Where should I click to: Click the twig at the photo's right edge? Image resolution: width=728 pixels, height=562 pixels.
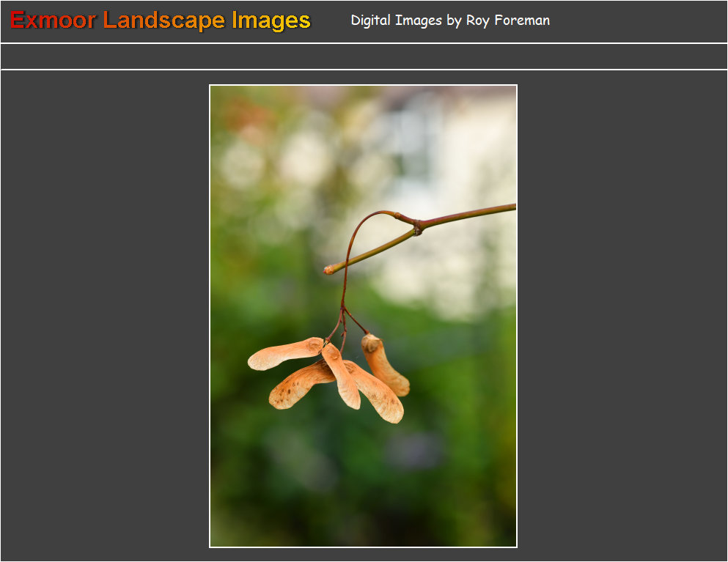[x=499, y=210]
